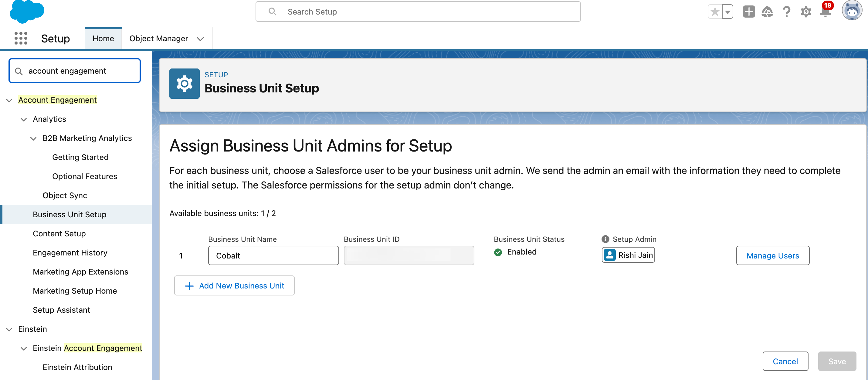Select Business Unit Setup in the sidebar
The height and width of the screenshot is (380, 868).
coord(70,215)
